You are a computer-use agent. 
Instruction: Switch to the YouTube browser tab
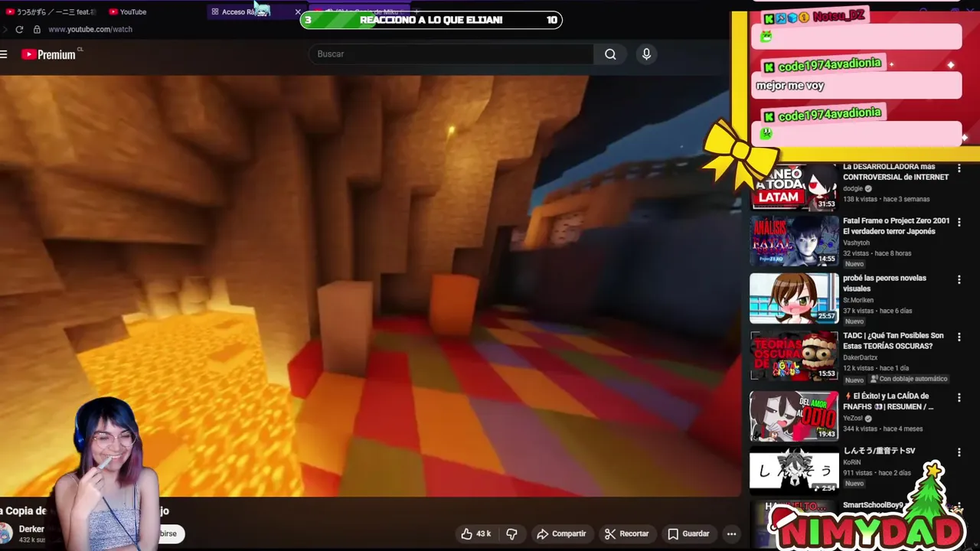tap(128, 11)
